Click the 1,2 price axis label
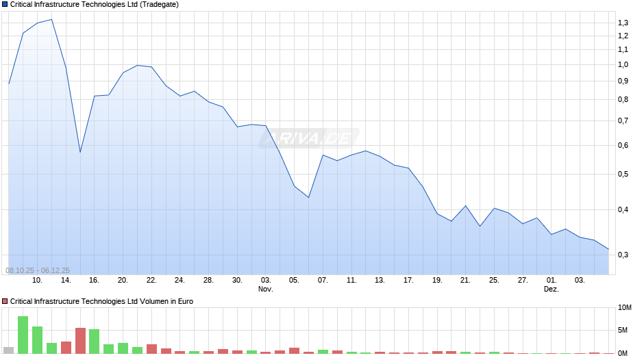The height and width of the screenshot is (360, 644). (623, 36)
